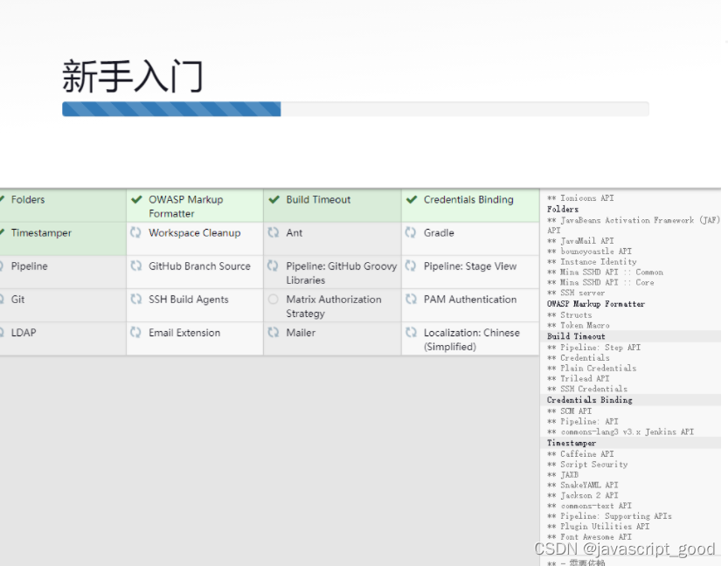Click the Plain Credentials log line
This screenshot has width=728, height=566.
[592, 368]
